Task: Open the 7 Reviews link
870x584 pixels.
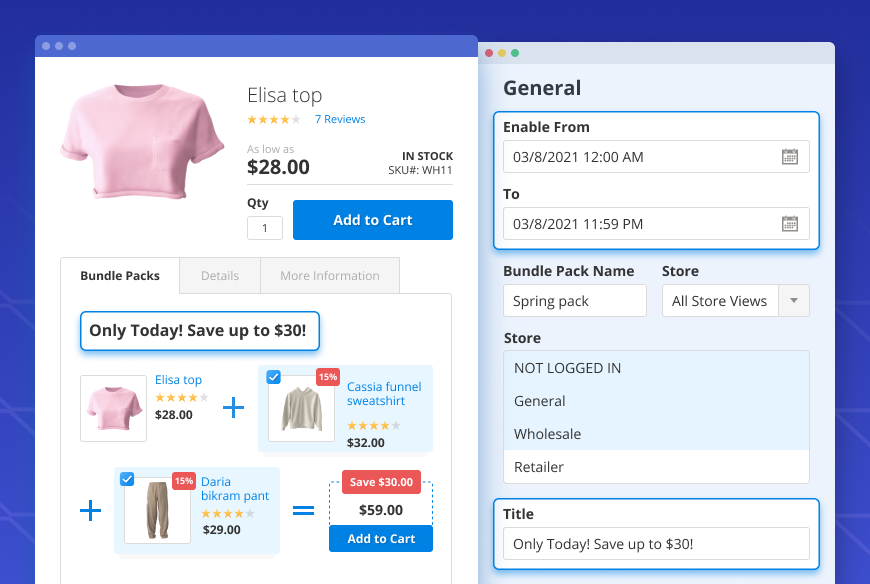Action: 340,120
